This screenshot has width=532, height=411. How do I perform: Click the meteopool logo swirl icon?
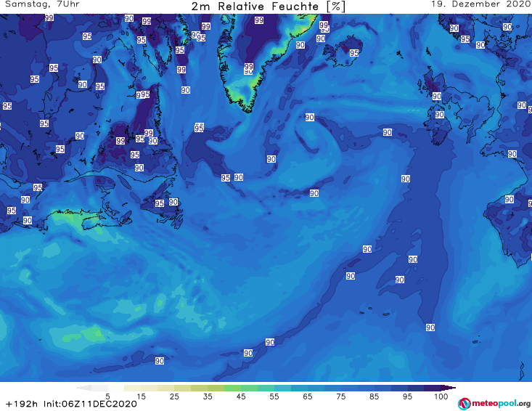(464, 404)
